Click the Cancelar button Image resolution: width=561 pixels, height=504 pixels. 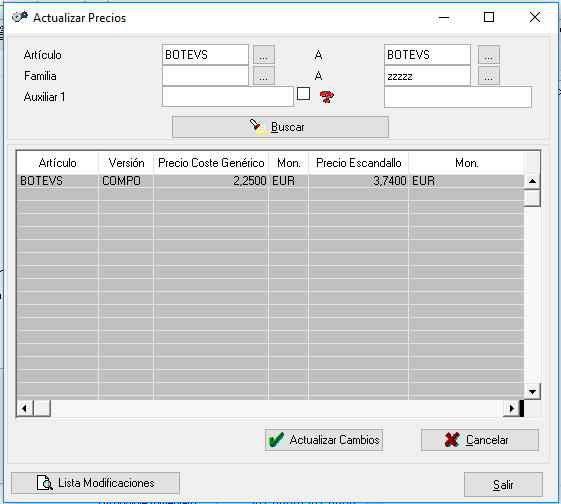coord(480,440)
